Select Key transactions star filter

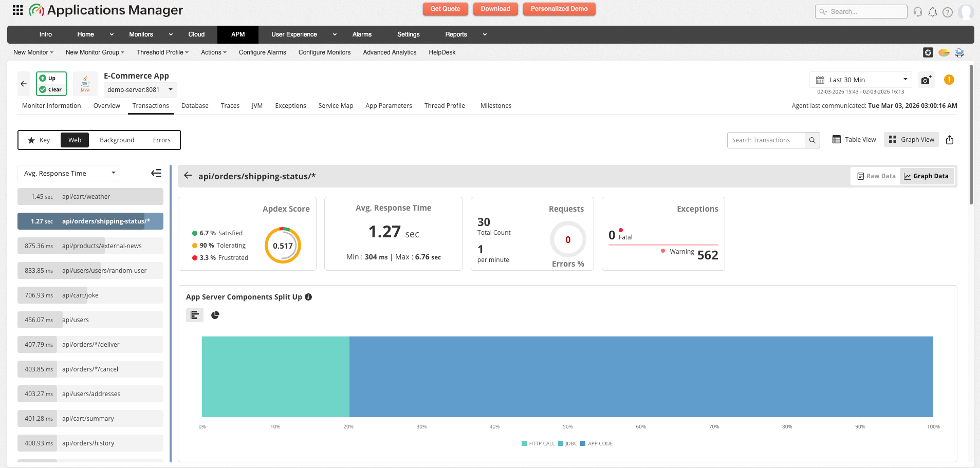point(39,140)
